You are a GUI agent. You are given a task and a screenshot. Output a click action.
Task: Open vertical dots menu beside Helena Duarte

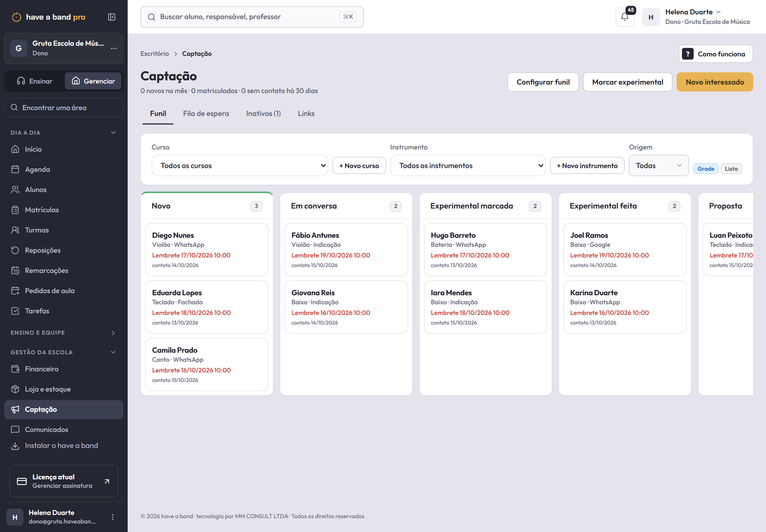click(113, 517)
